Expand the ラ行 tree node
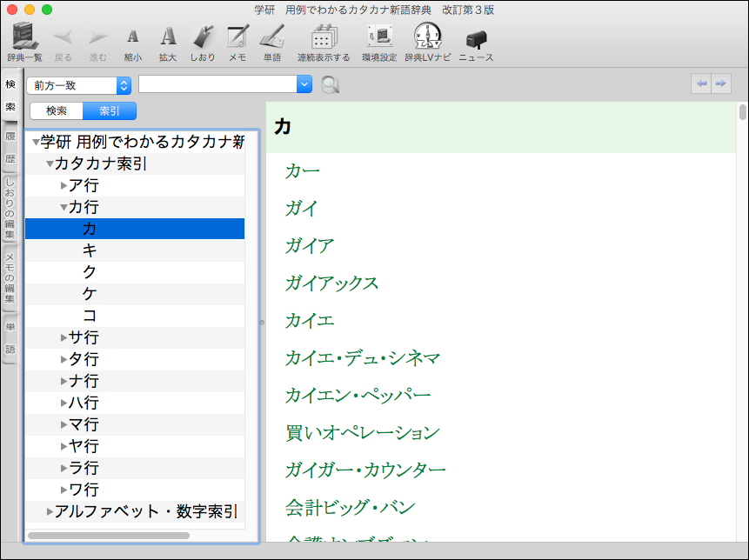Image resolution: width=749 pixels, height=560 pixels. point(64,468)
